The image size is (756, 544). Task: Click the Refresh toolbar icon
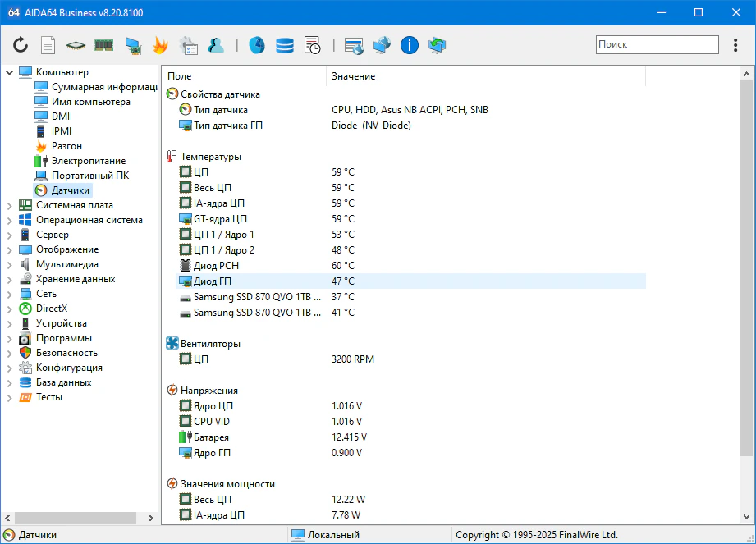(21, 45)
